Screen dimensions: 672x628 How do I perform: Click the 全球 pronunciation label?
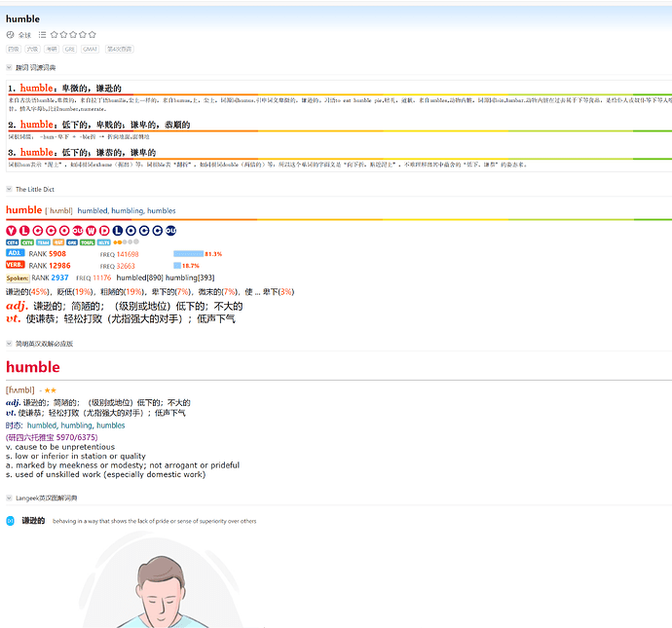pos(25,35)
